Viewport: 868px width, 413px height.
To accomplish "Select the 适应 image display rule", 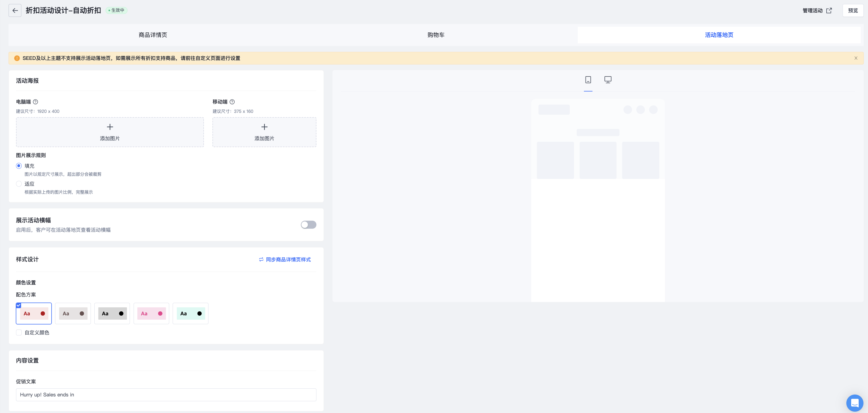I will [x=19, y=184].
